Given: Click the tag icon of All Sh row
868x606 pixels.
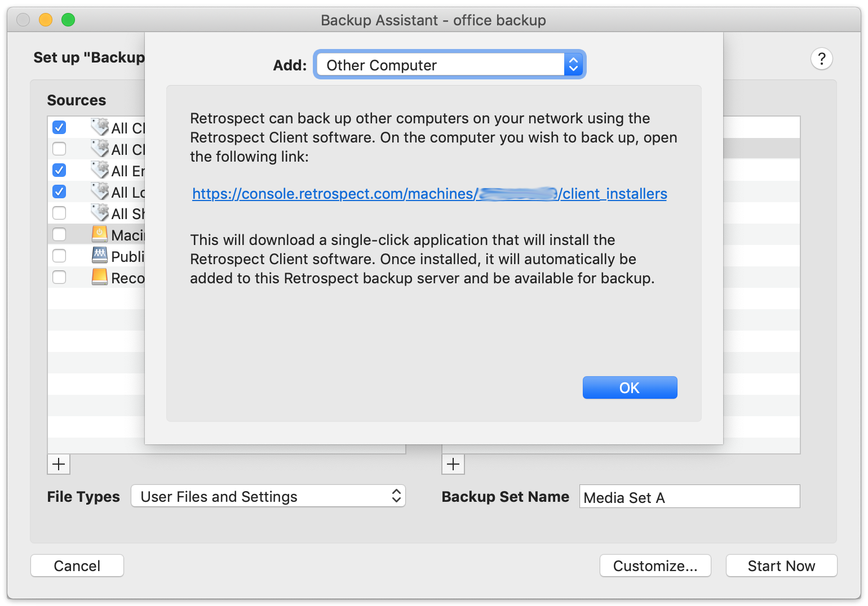Looking at the screenshot, I should (x=100, y=212).
